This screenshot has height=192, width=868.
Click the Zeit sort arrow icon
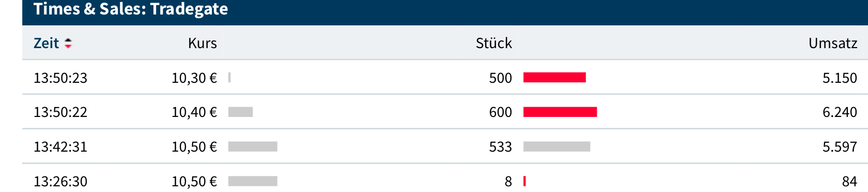click(x=68, y=43)
